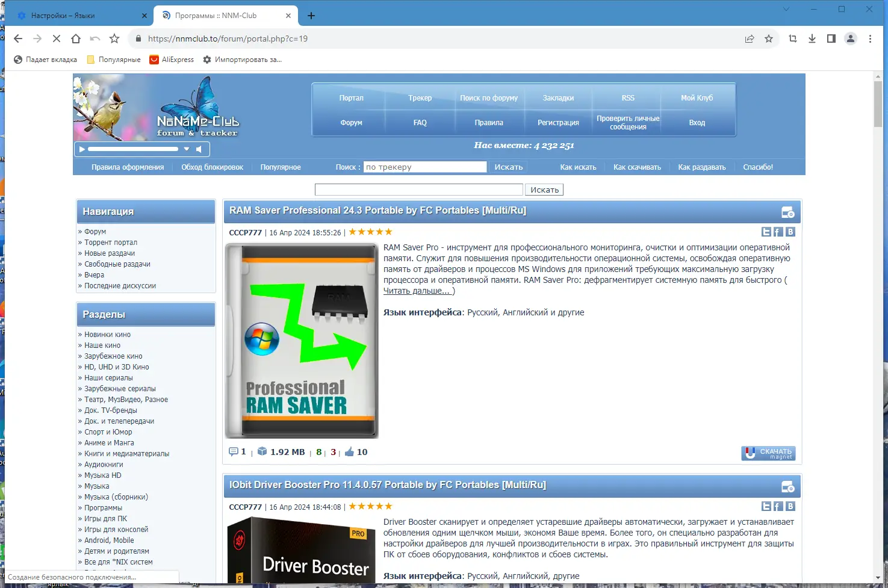The width and height of the screenshot is (888, 588).
Task: Share this page via address bar icon
Action: (750, 39)
